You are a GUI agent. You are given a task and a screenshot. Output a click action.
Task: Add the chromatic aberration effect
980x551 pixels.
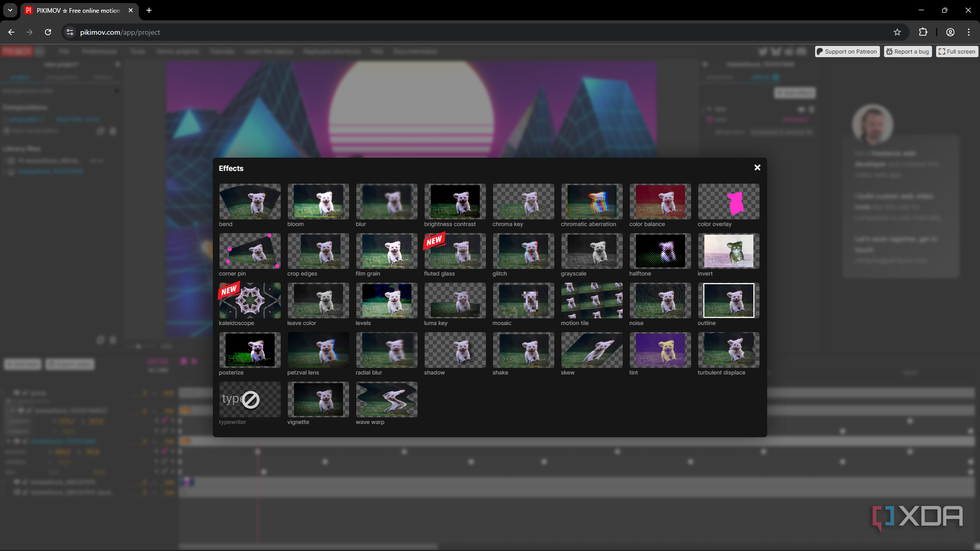tap(592, 202)
